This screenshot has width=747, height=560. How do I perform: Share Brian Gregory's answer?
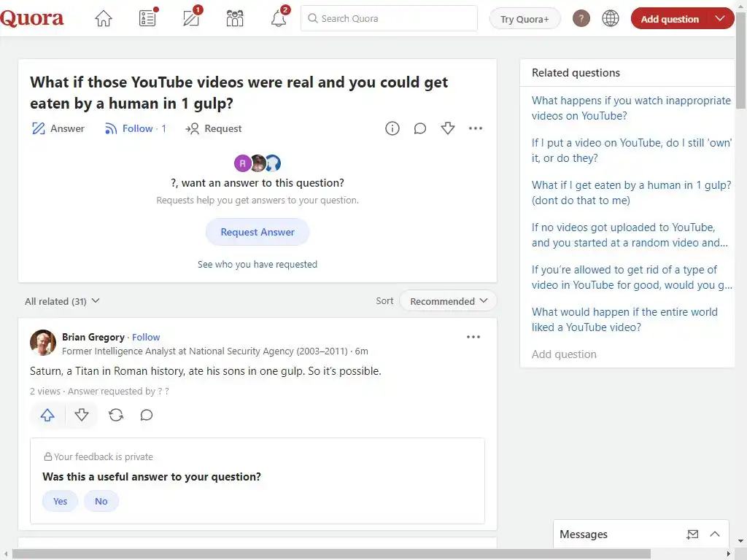pos(116,415)
